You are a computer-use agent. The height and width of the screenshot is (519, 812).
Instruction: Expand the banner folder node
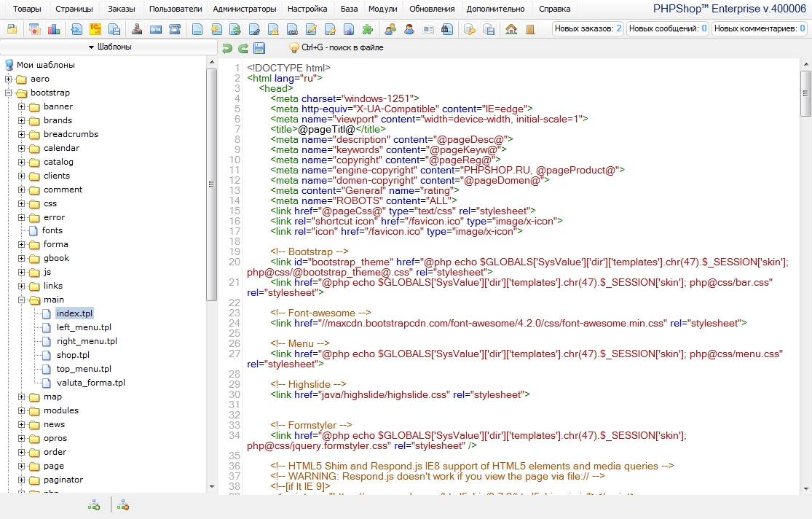point(21,106)
